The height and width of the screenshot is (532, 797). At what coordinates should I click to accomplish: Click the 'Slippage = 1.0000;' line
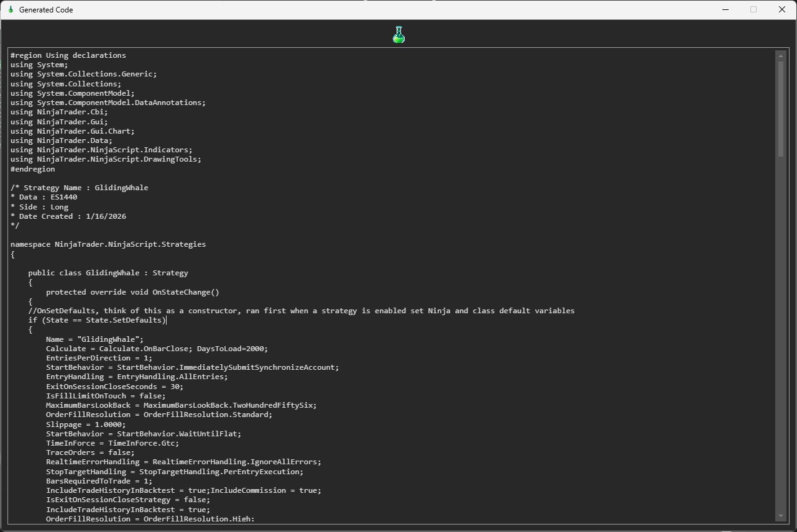[x=86, y=424]
